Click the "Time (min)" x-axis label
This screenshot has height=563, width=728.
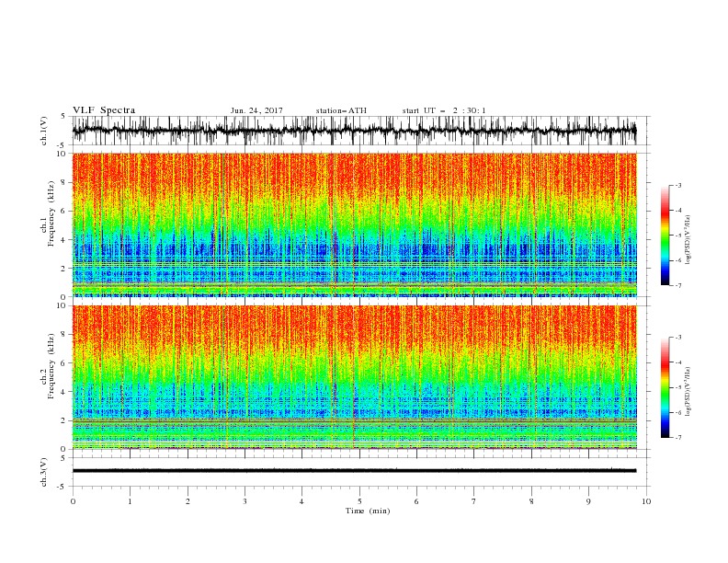tap(368, 511)
